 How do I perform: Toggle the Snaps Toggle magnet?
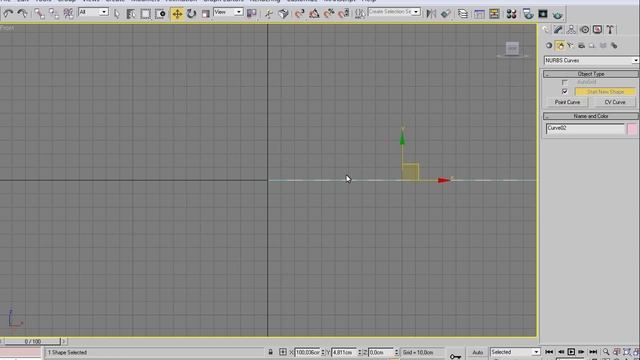pos(299,14)
